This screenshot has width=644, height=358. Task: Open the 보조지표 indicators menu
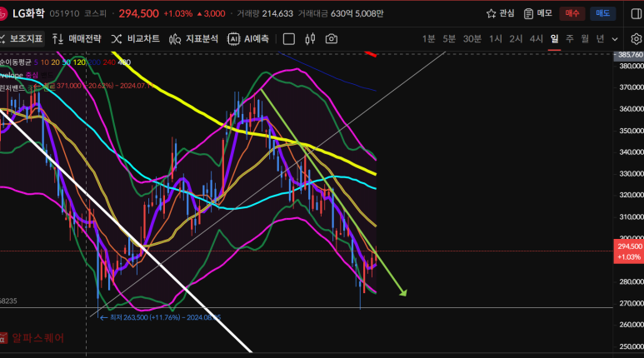22,39
